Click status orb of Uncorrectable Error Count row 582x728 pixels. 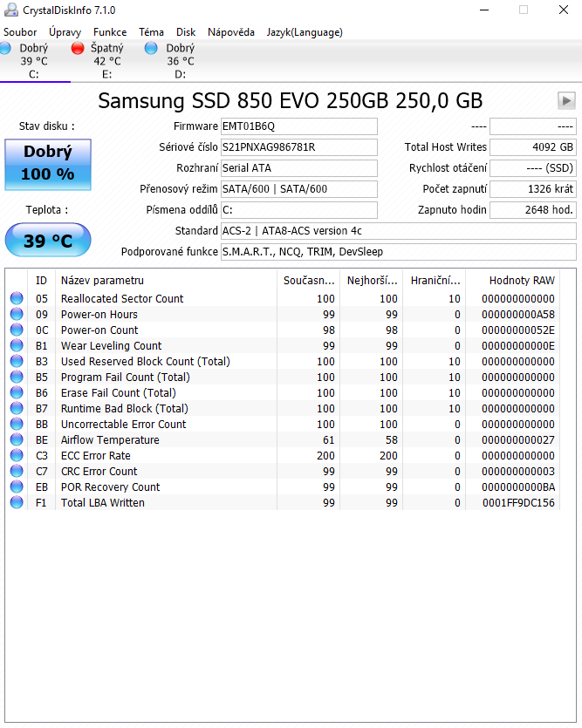(x=17, y=425)
